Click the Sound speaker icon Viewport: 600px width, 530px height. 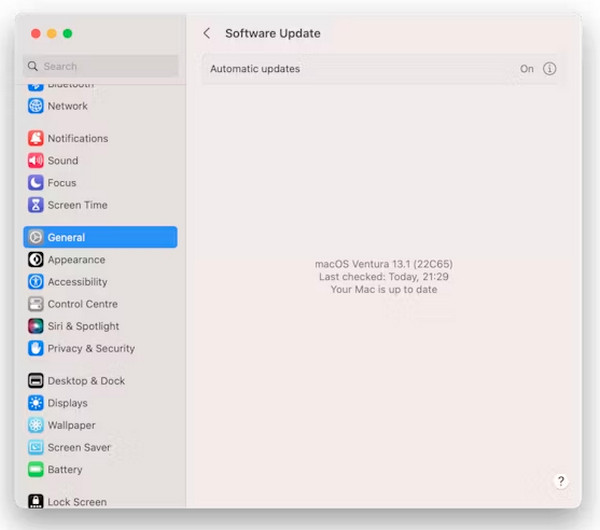click(x=36, y=161)
